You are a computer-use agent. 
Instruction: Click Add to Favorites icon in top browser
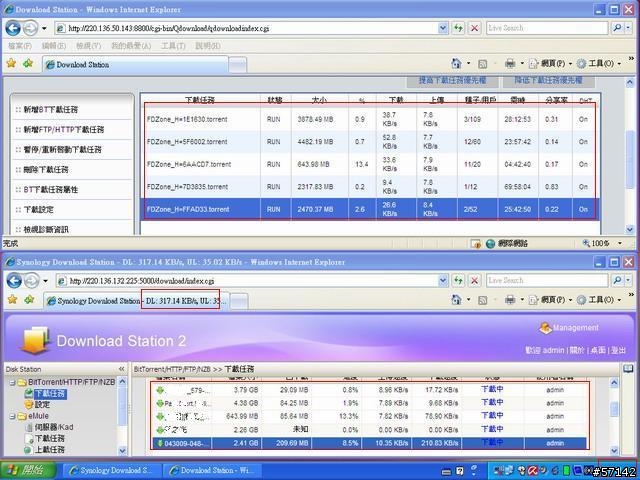tap(28, 63)
